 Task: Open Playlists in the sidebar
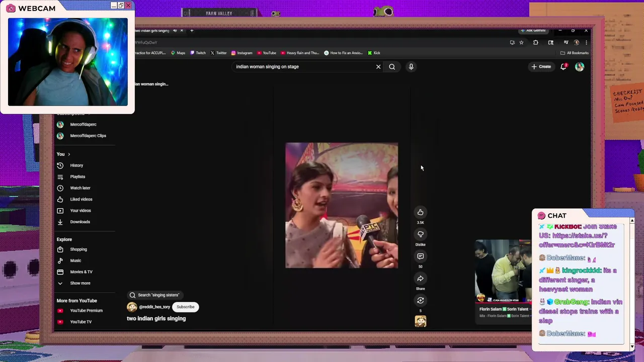(77, 176)
